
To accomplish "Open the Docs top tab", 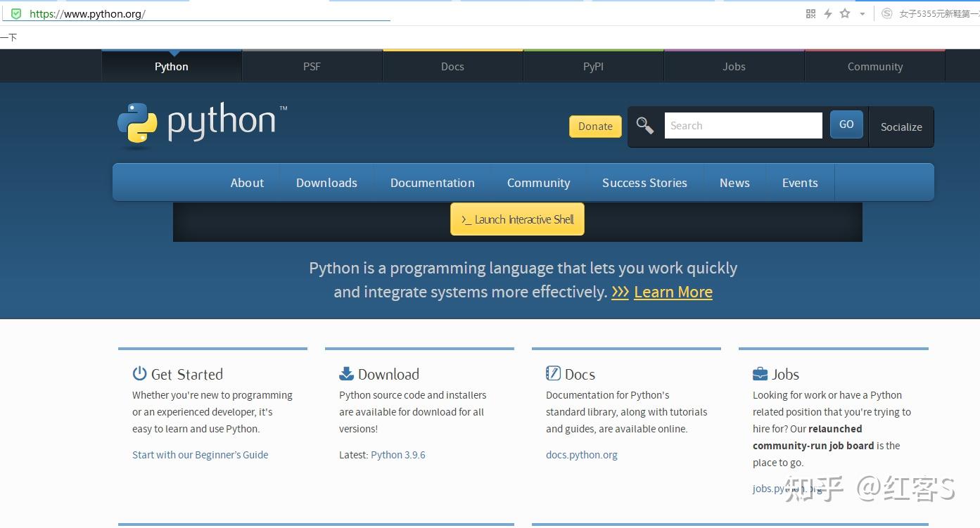I will 452,66.
